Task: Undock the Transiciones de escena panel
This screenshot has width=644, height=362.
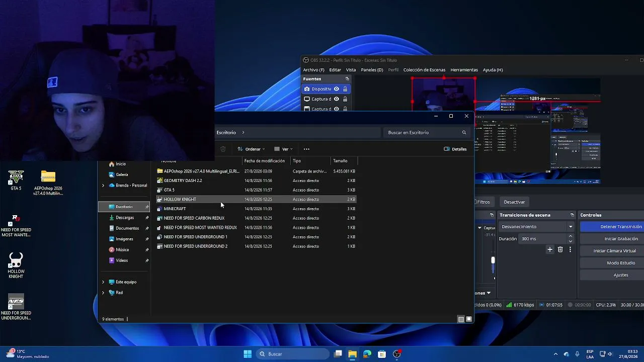Action: point(572,215)
